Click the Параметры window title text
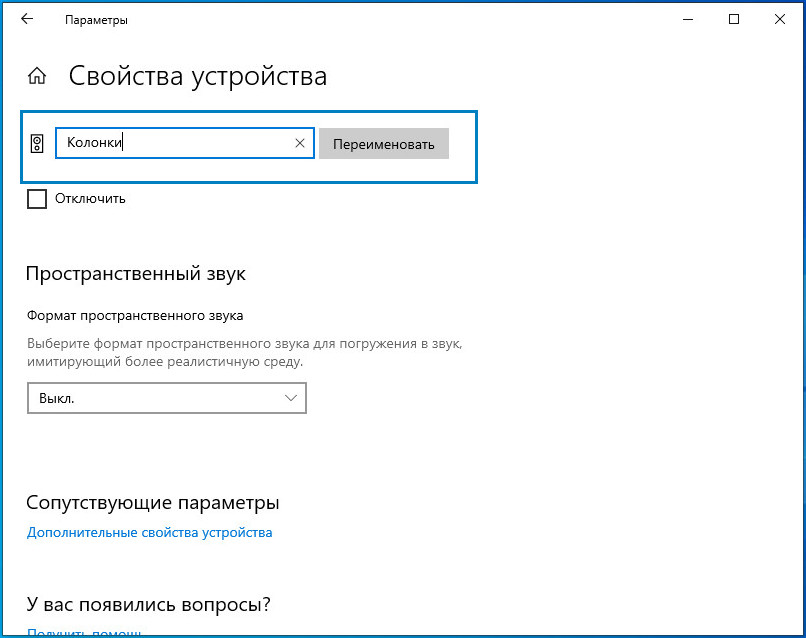Image resolution: width=806 pixels, height=638 pixels. tap(96, 20)
